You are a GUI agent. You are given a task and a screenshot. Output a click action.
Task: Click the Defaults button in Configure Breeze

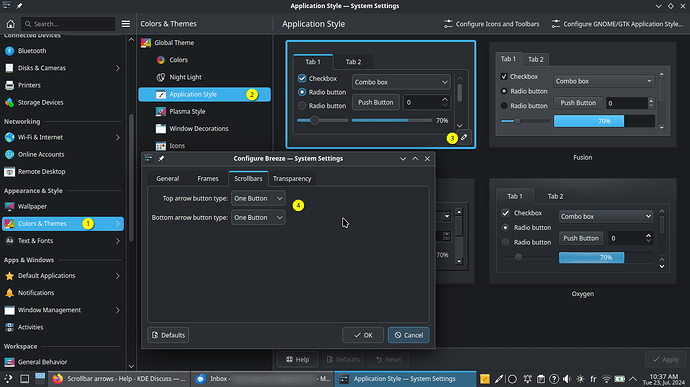tap(168, 335)
